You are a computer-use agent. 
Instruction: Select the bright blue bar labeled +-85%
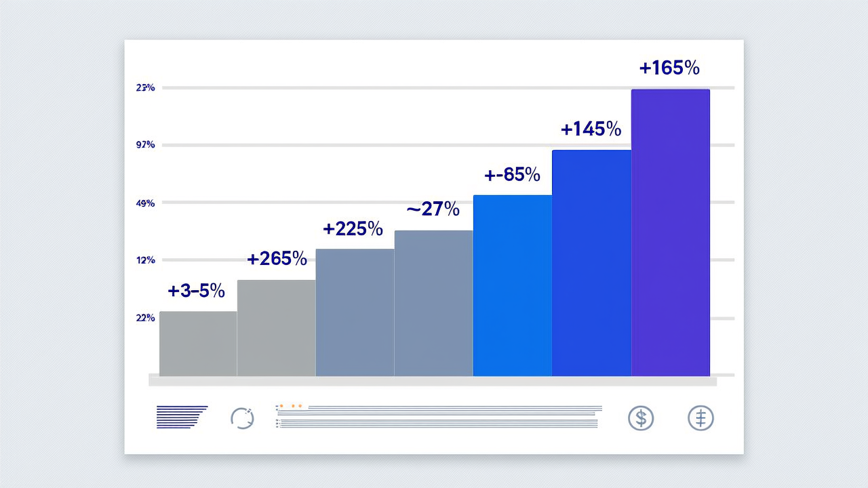pos(513,285)
